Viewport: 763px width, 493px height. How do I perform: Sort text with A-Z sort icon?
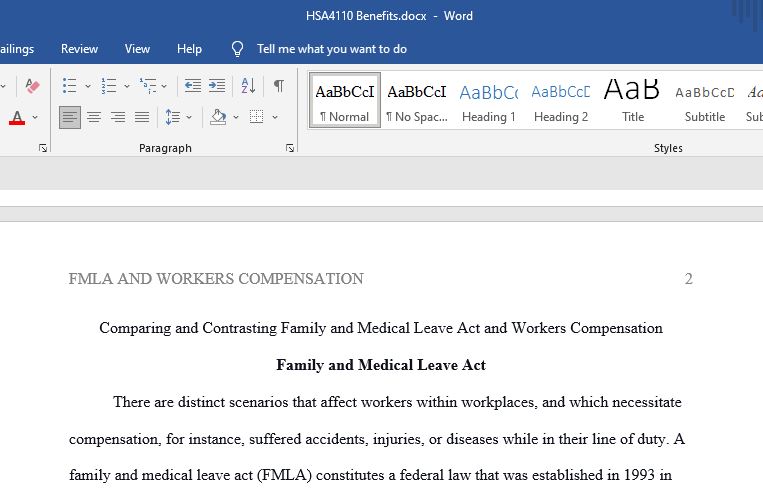point(248,86)
